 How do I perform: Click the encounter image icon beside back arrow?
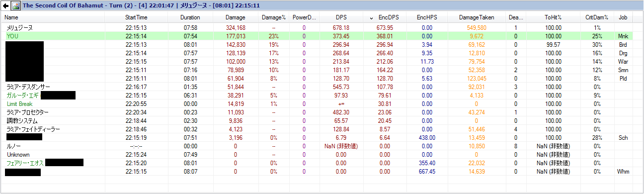[x=15, y=6]
